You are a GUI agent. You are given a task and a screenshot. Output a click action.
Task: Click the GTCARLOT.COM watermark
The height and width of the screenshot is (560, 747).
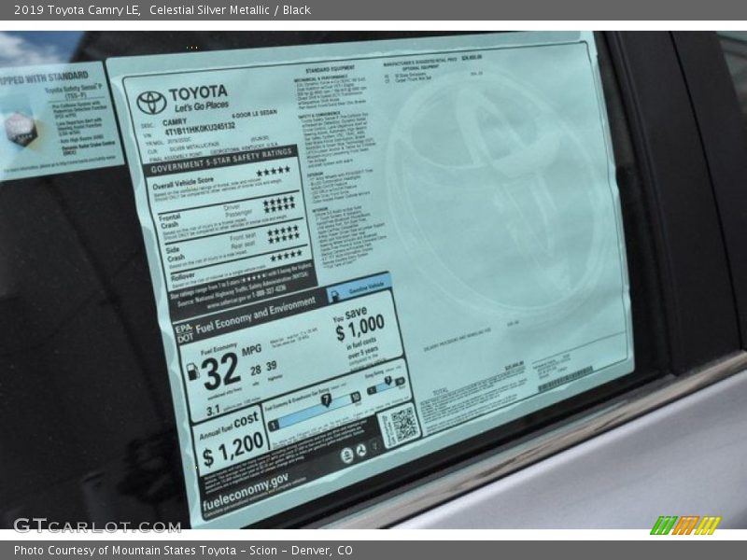coord(96,525)
